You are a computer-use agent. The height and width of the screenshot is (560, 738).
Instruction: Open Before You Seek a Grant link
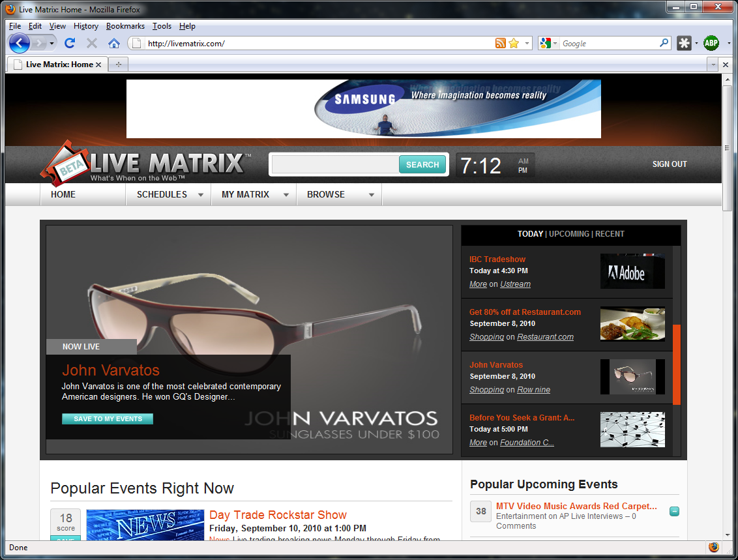522,417
